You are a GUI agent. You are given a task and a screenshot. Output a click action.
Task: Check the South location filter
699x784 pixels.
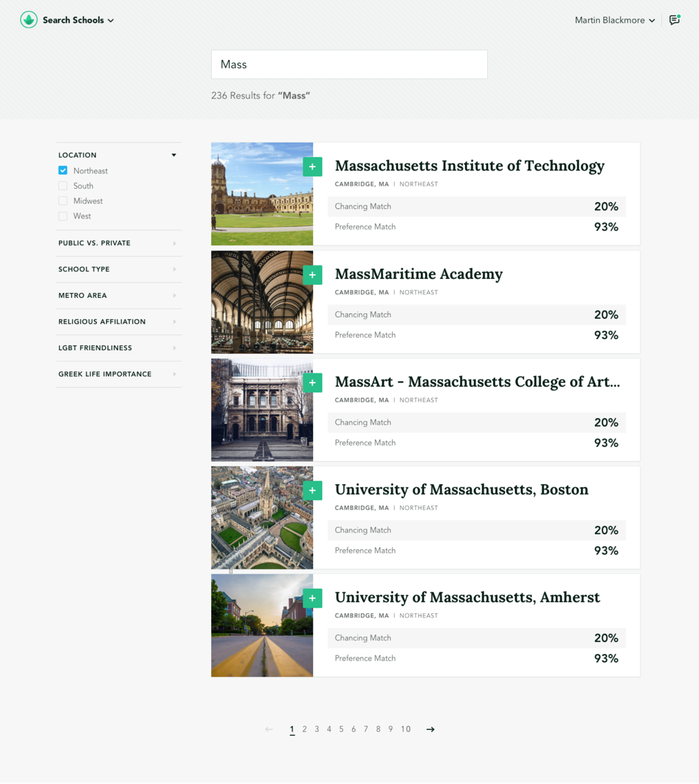pos(63,186)
